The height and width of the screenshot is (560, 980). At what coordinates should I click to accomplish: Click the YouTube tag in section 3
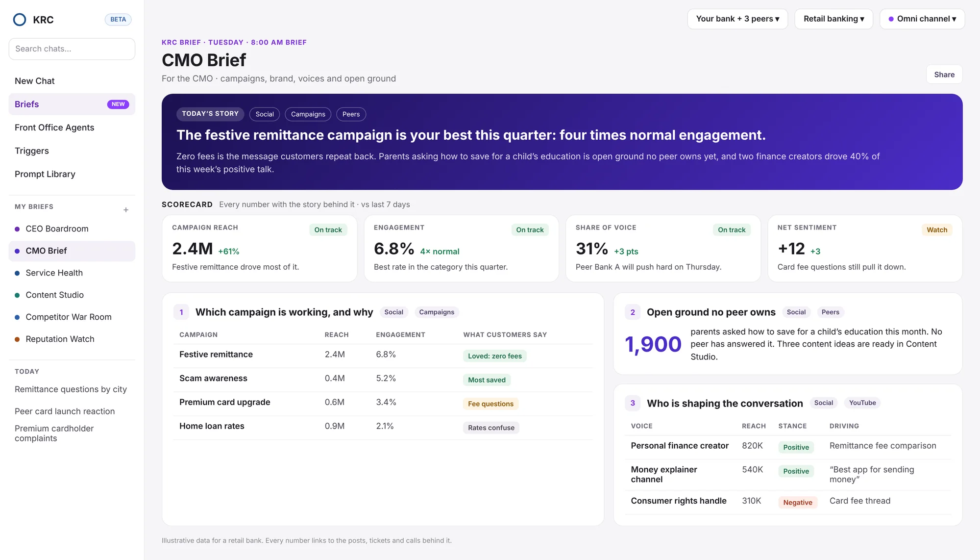click(862, 403)
